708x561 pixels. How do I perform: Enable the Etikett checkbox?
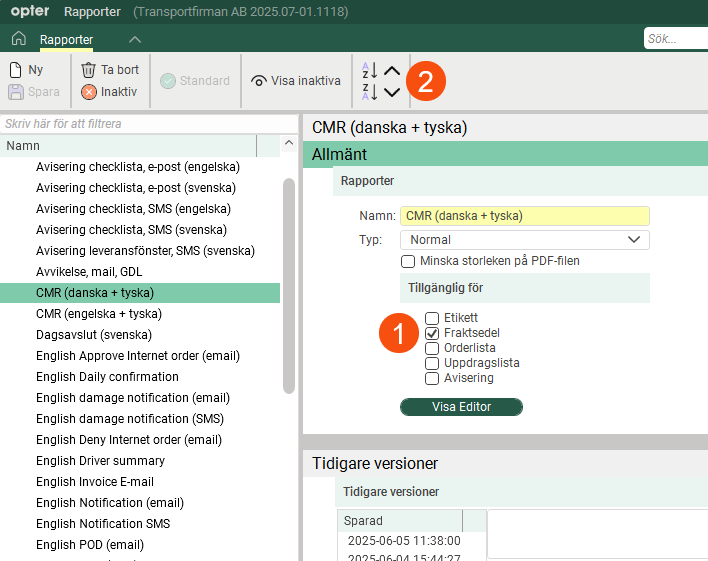click(x=433, y=318)
